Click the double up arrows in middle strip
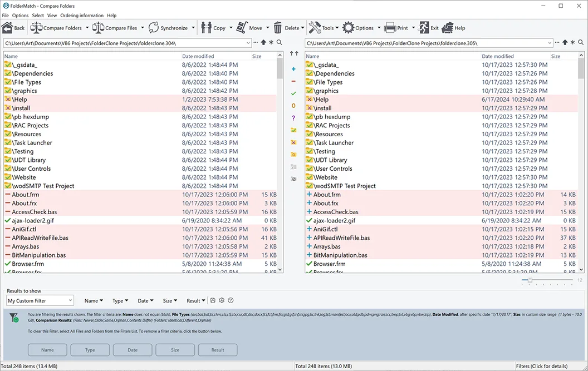 (294, 54)
